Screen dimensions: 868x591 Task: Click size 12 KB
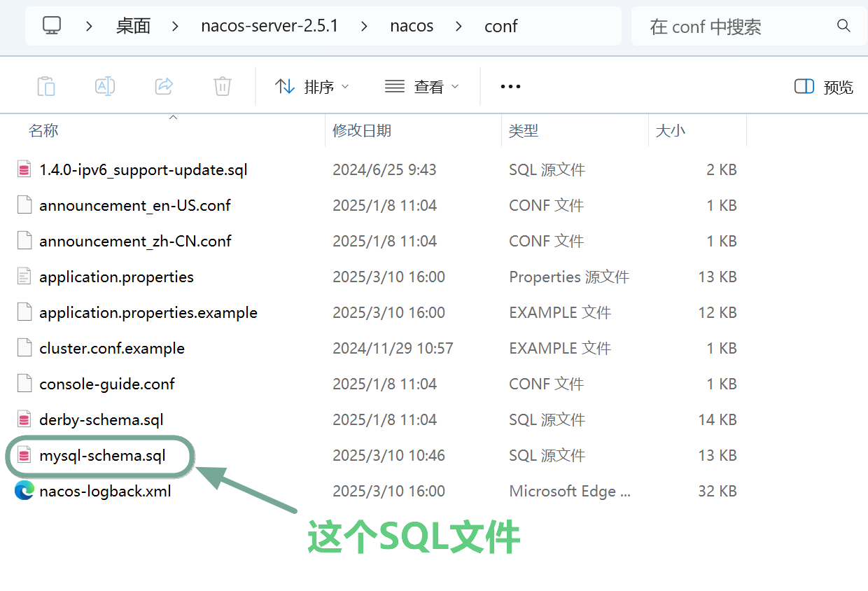717,312
